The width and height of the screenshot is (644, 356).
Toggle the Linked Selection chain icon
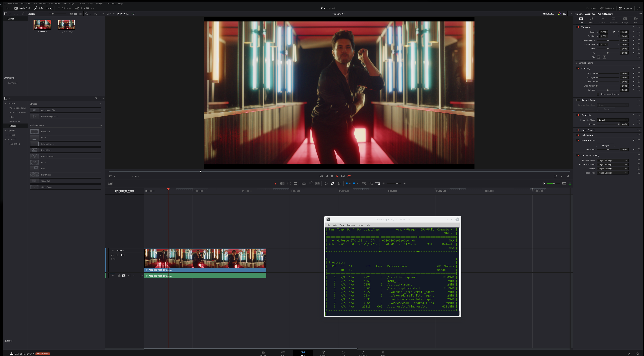(333, 183)
